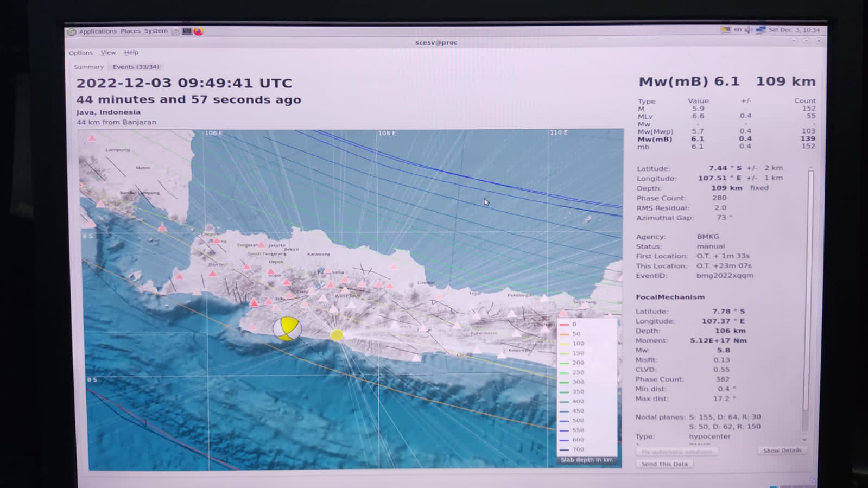Click the '44 km from Banjaran' text

(x=116, y=122)
